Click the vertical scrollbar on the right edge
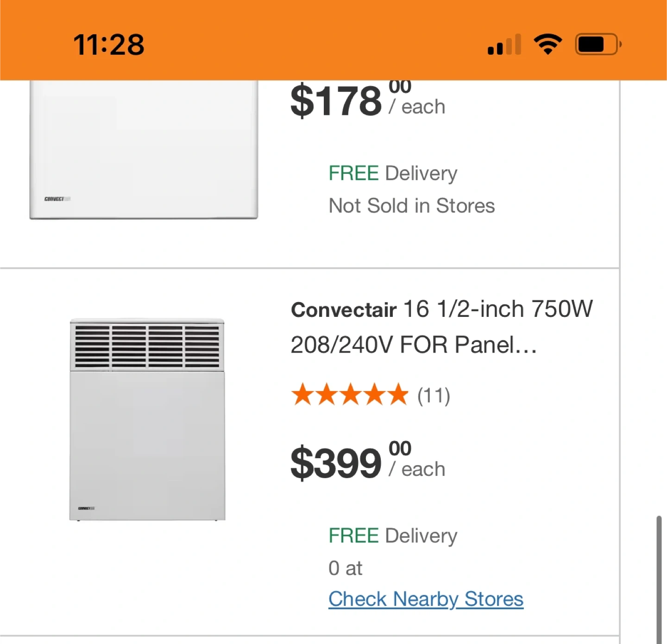Image resolution: width=667 pixels, height=644 pixels. click(658, 579)
